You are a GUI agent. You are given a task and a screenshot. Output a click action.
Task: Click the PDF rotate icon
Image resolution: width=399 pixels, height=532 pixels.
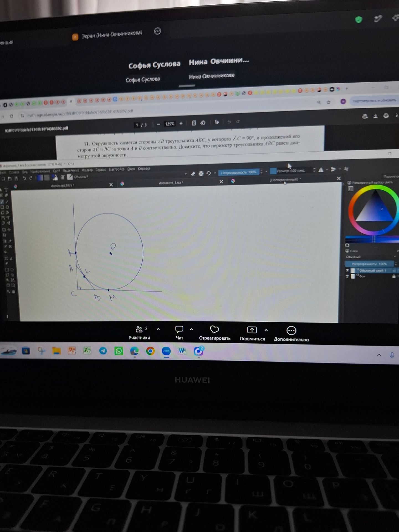[x=203, y=123]
